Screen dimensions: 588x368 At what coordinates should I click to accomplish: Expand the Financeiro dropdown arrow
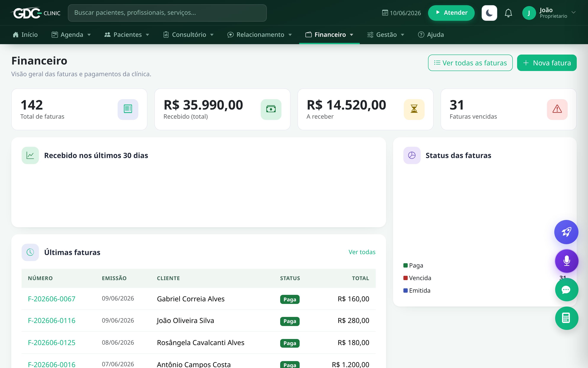coord(351,35)
